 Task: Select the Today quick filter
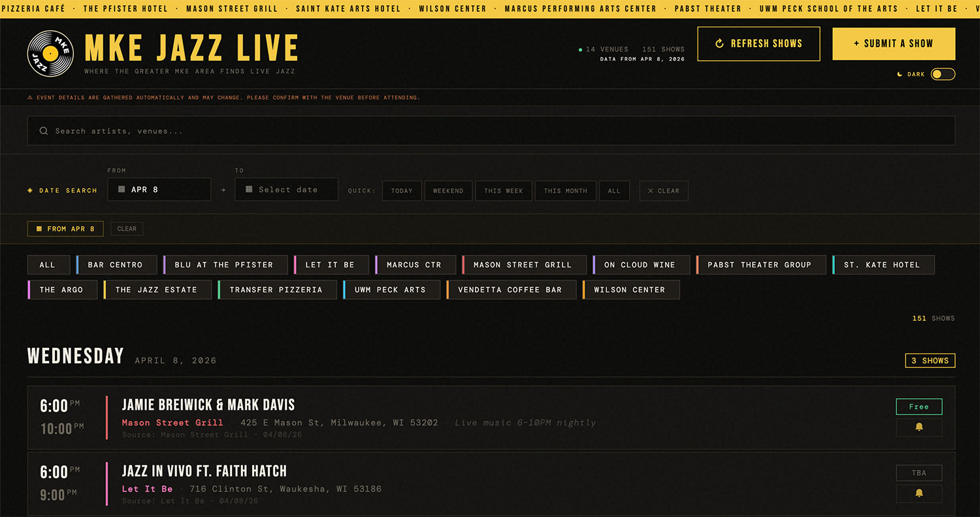(402, 191)
